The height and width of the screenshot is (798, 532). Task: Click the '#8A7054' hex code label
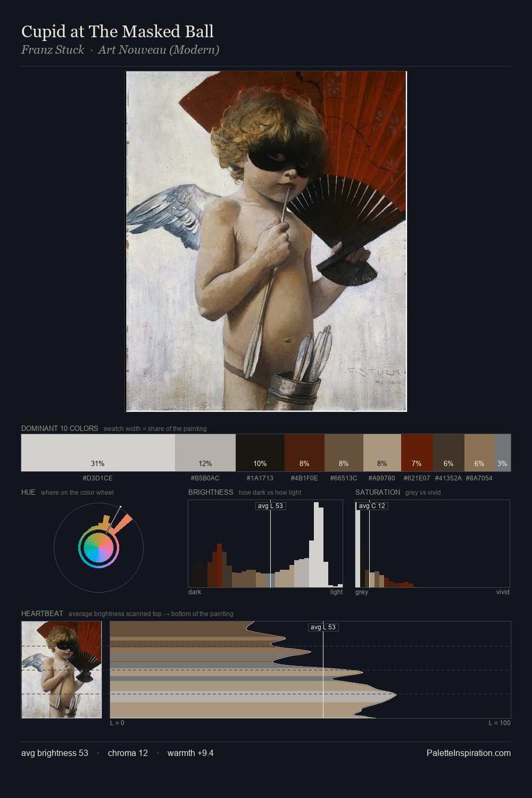point(479,478)
